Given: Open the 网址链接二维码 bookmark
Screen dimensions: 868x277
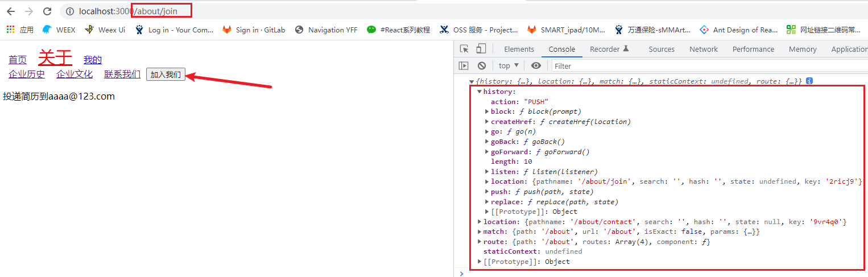Looking at the screenshot, I should coord(823,30).
